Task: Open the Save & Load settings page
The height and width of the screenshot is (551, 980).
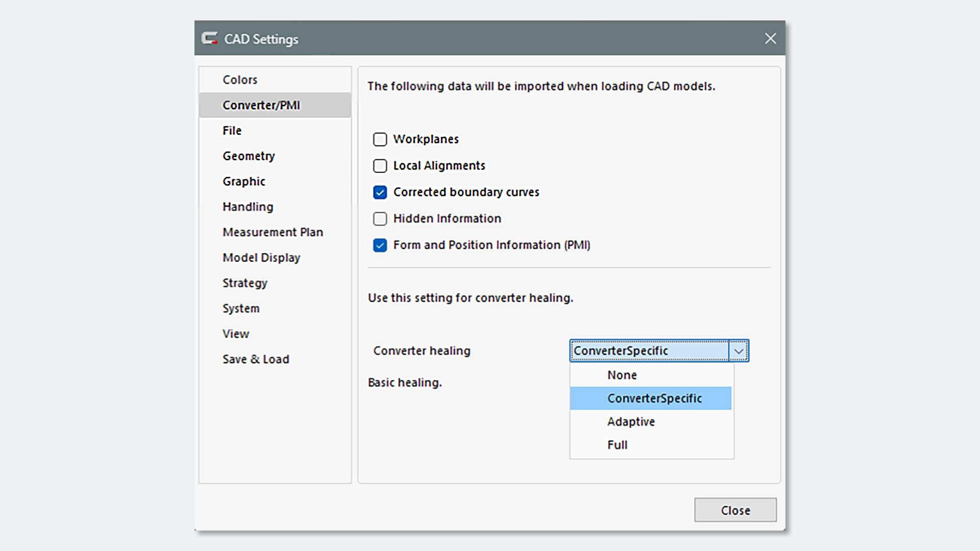Action: [x=256, y=359]
